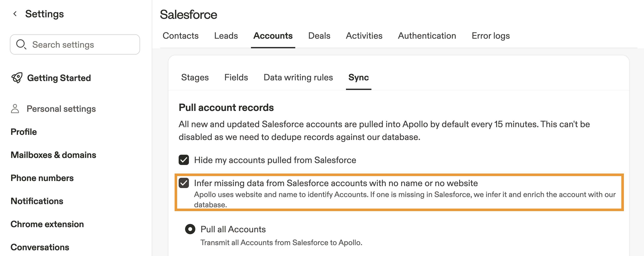Open the Activities tab
The height and width of the screenshot is (256, 644).
tap(364, 36)
